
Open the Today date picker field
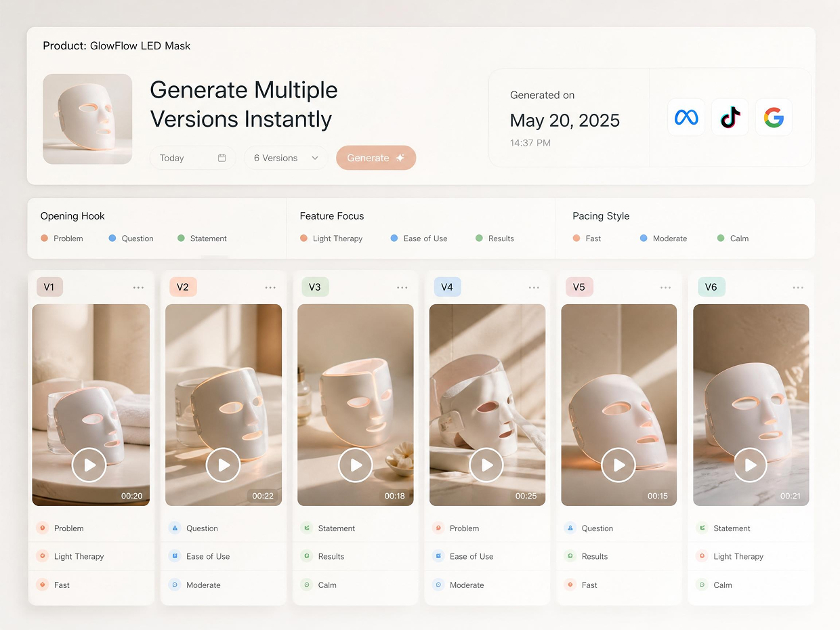coord(192,158)
